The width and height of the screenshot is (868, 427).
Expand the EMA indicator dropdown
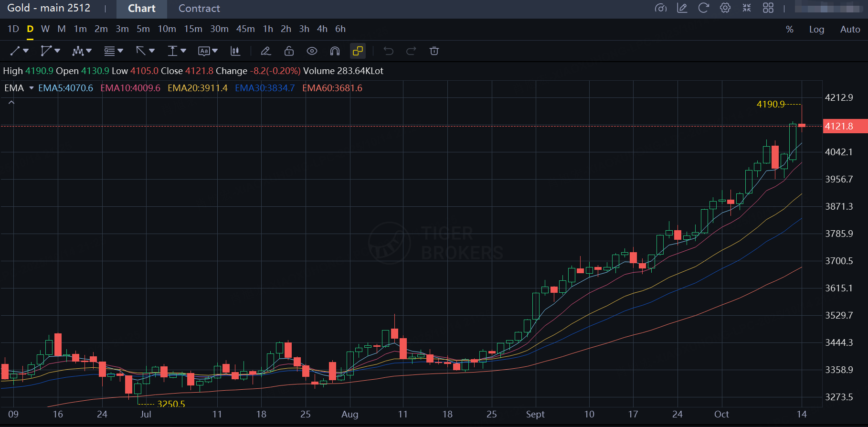point(32,88)
